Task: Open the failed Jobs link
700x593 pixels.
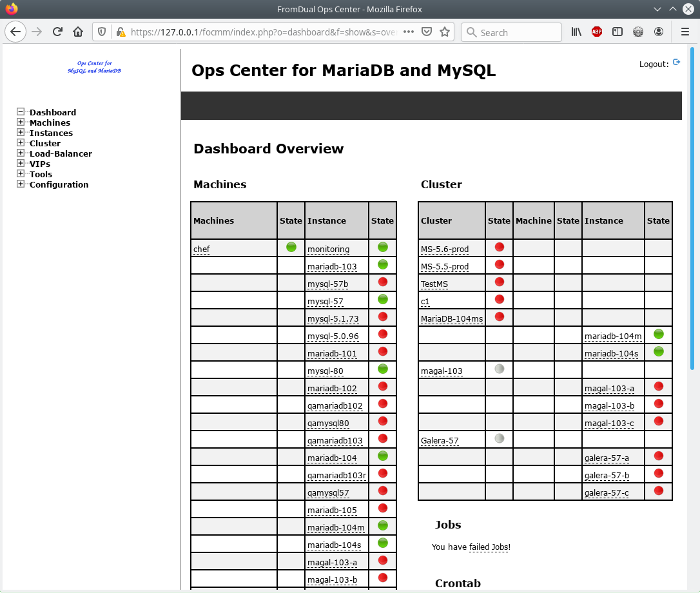Action: [490, 547]
